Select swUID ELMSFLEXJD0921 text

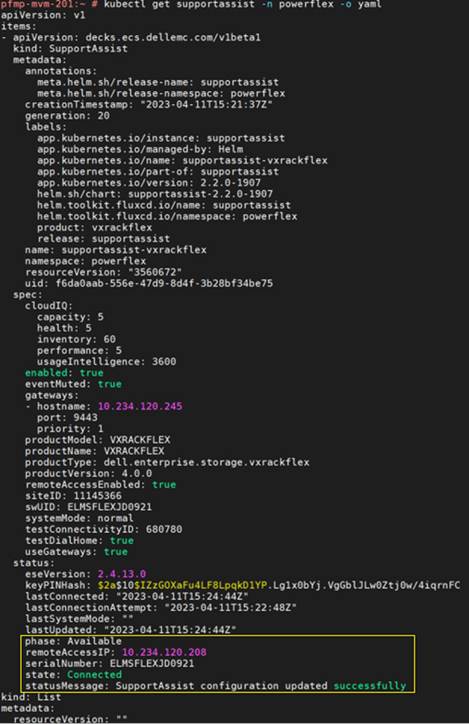pos(109,507)
